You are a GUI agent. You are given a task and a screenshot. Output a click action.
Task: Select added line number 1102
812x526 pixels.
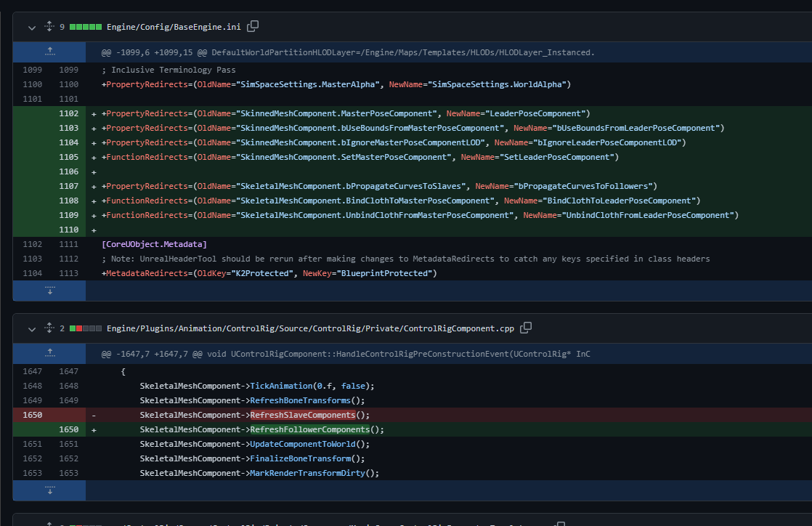click(68, 113)
